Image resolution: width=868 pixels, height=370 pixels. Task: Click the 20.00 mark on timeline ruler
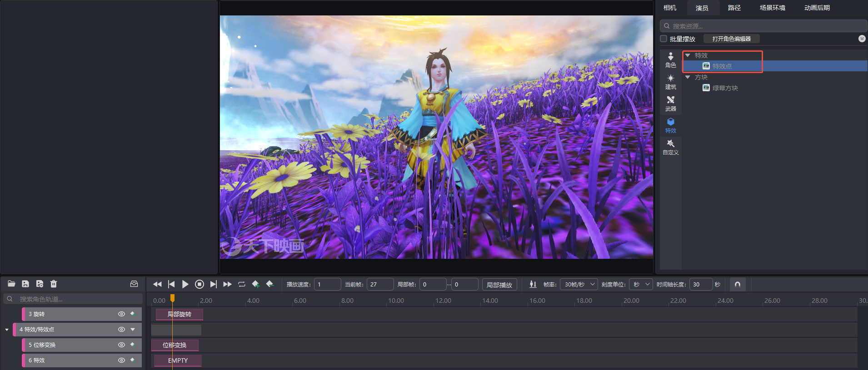point(631,301)
